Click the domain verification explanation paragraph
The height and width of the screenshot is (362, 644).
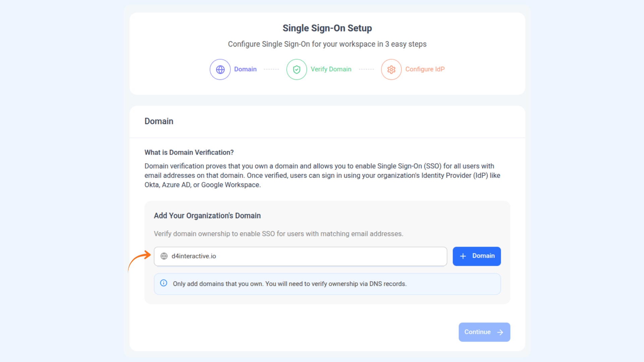click(322, 175)
